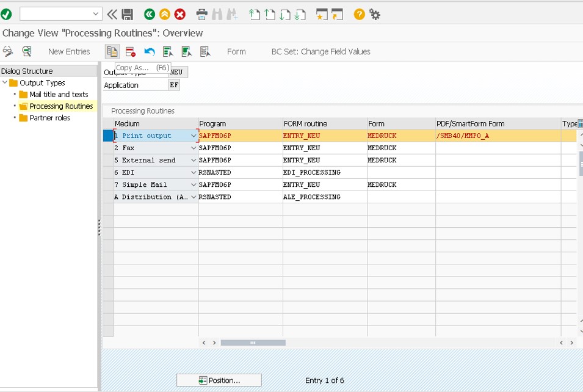Click the Find (binoculars) icon
Screen dimensions: 583x392
[217, 15]
